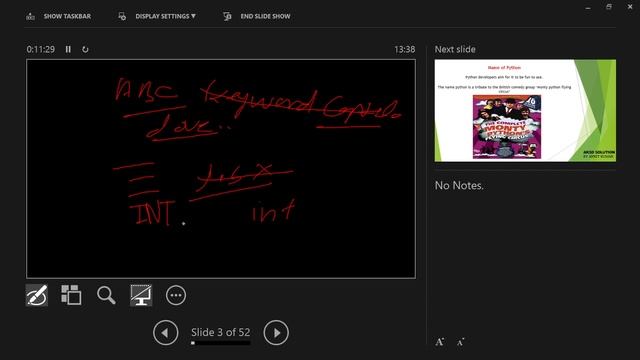Go to the previous slide arrow
Screen dimensions: 640x360
165,333
